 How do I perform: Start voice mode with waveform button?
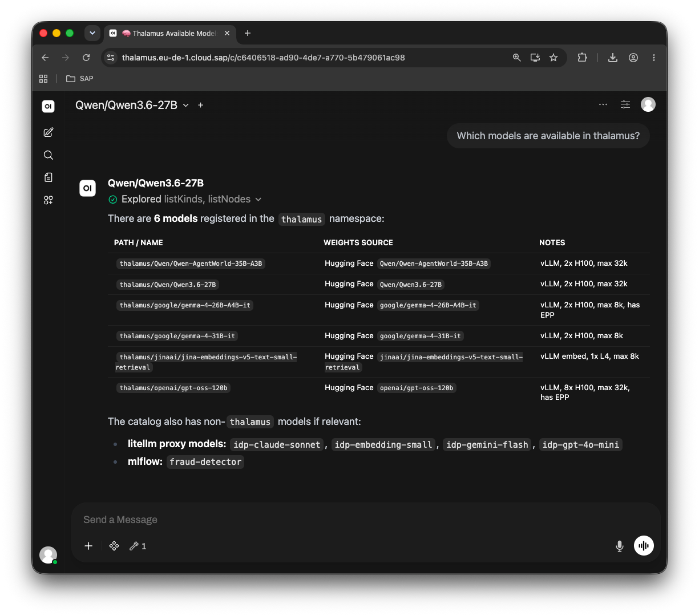pyautogui.click(x=644, y=546)
